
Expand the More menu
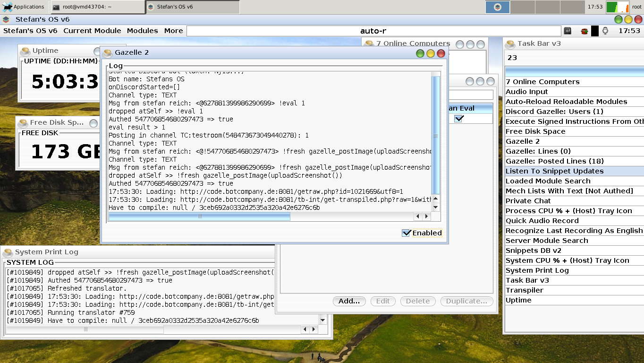pos(173,31)
